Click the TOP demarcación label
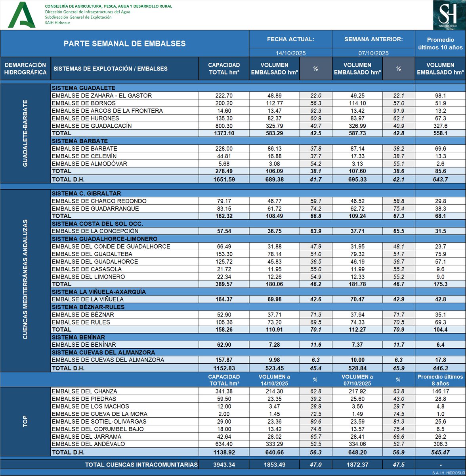466x476 pixels. [x=25, y=420]
